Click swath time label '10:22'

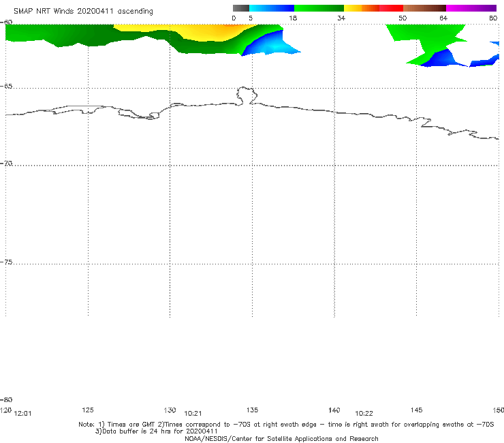pos(364,414)
